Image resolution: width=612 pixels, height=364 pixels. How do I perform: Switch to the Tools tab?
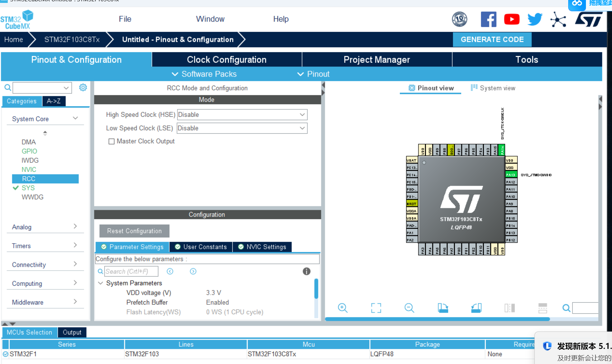527,60
